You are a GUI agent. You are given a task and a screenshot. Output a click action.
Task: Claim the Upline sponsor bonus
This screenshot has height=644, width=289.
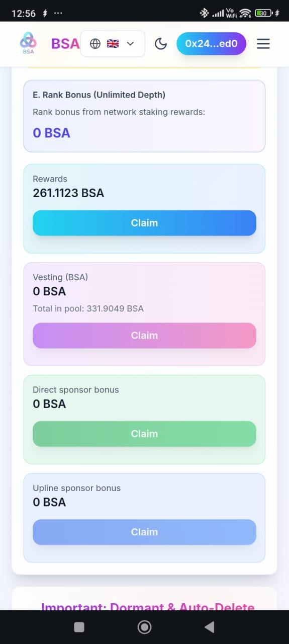coord(144,532)
